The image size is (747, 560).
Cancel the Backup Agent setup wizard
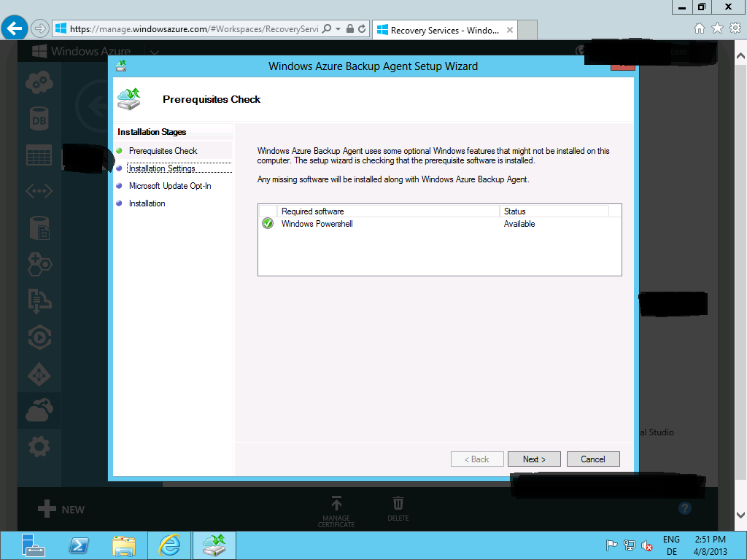coord(592,459)
